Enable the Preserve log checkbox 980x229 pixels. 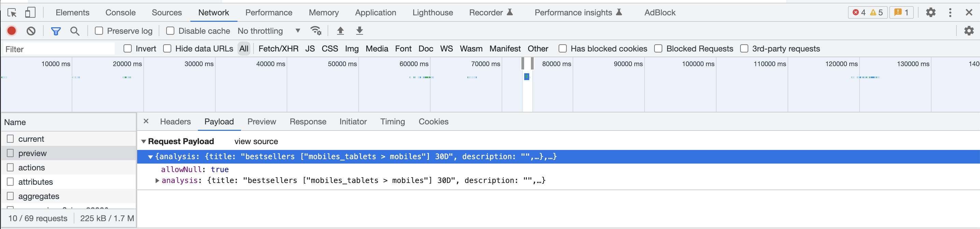(99, 31)
